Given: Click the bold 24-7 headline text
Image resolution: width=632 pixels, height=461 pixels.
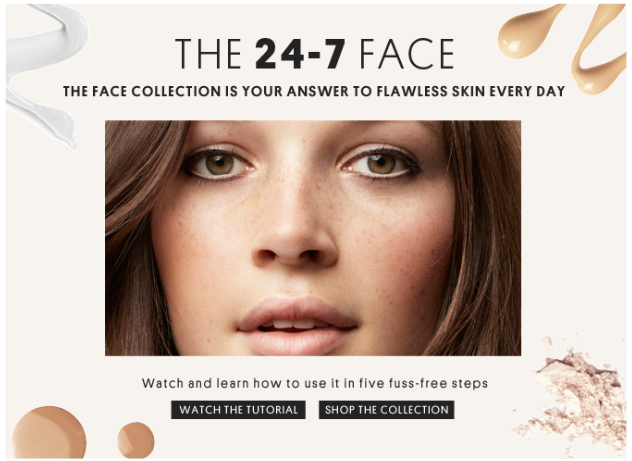Looking at the screenshot, I should [301, 54].
